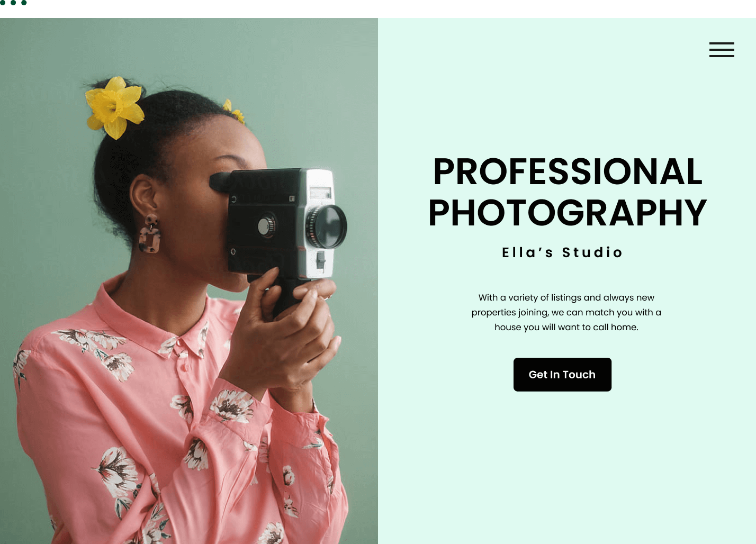Click the word Studio in the subtitle
This screenshot has width=756, height=544.
592,252
